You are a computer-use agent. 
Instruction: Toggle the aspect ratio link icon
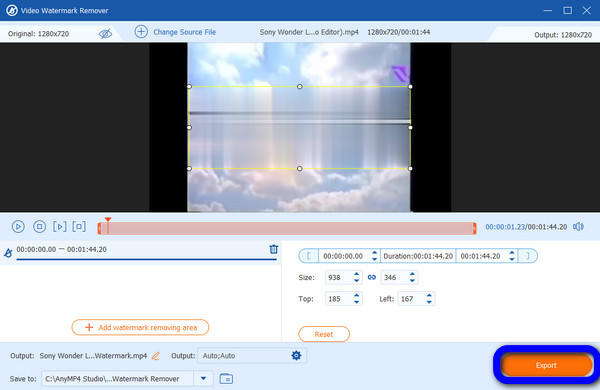click(x=372, y=277)
